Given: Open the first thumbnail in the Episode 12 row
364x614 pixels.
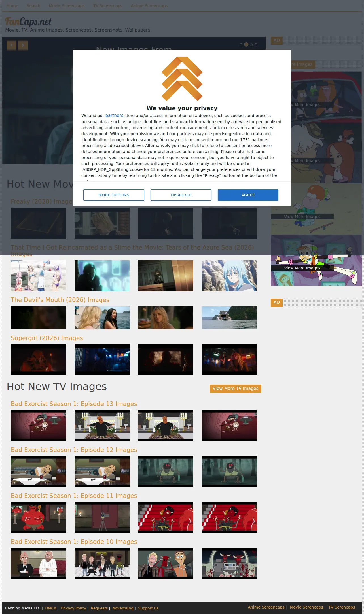Looking at the screenshot, I should coord(38,471).
